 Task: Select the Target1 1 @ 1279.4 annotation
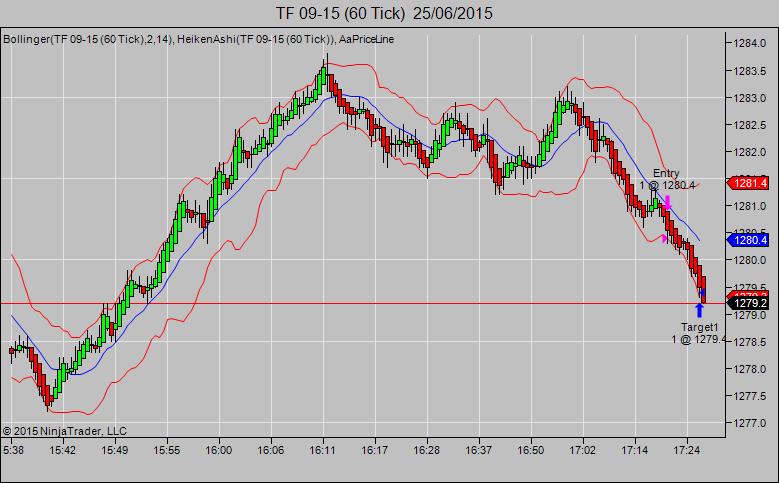click(x=699, y=333)
